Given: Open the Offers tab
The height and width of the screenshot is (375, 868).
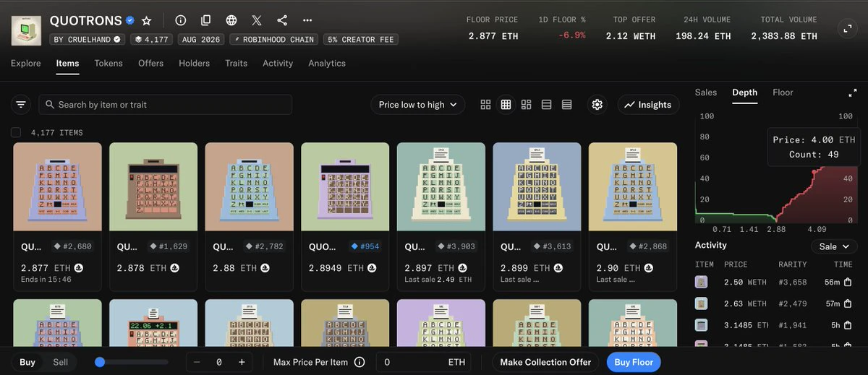Looking at the screenshot, I should click(x=151, y=63).
